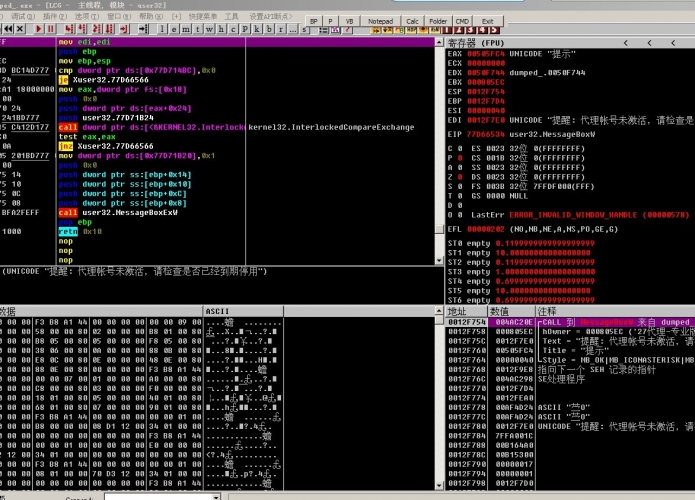Click the red number 1 toolbar icon
The image size is (695, 500).
coord(447,30)
